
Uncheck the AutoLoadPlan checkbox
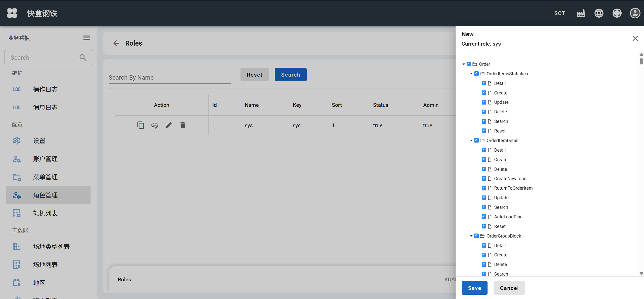(484, 217)
